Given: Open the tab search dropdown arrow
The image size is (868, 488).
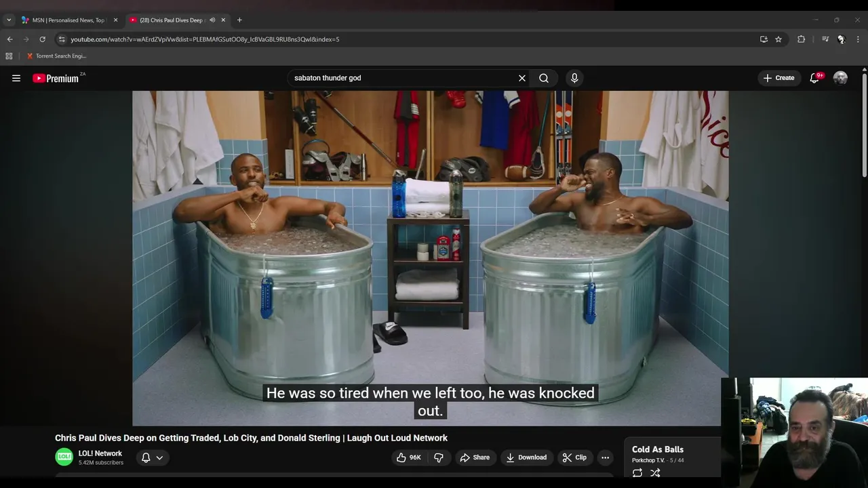Looking at the screenshot, I should pos(9,20).
